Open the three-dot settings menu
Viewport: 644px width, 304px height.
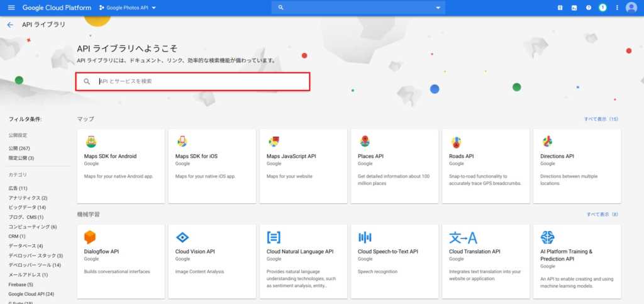click(617, 8)
